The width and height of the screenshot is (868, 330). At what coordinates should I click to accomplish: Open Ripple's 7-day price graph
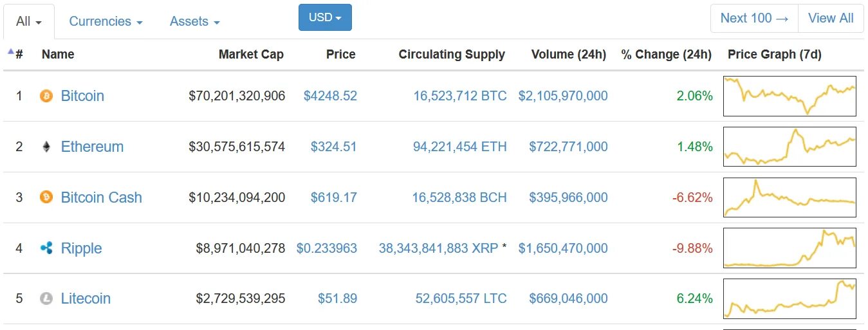(790, 248)
